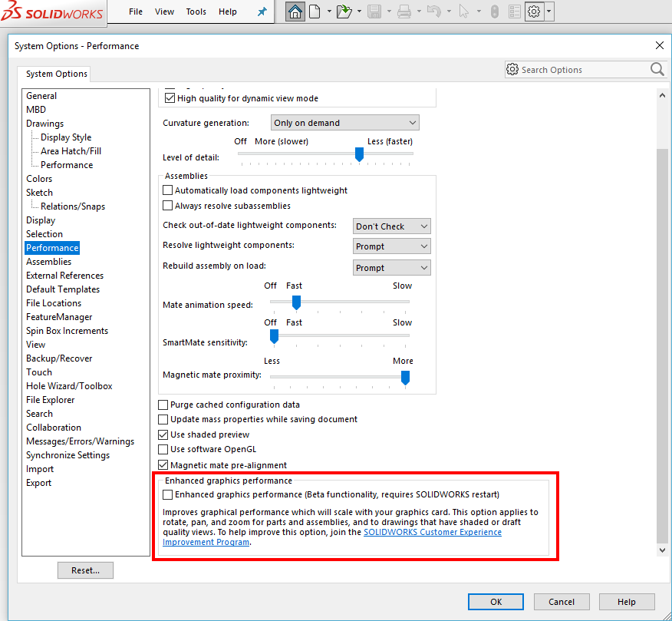Select Export in options tree
Viewport: 672px width, 621px height.
point(38,483)
